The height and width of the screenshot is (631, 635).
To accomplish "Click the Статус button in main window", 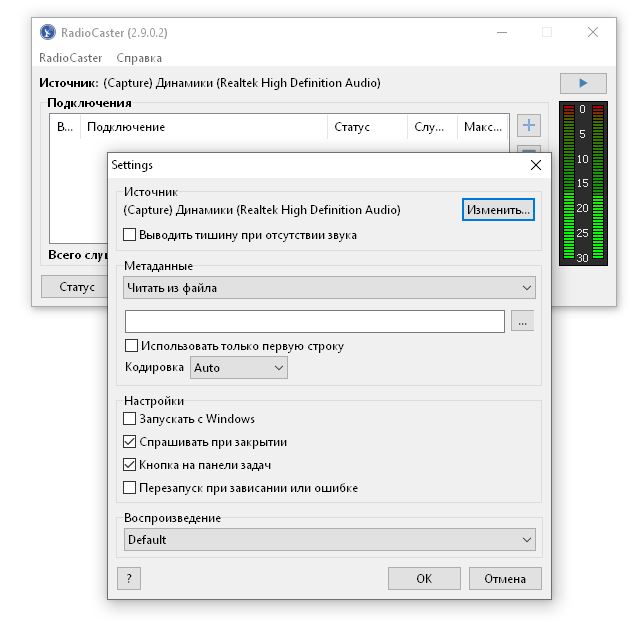I will point(75,287).
